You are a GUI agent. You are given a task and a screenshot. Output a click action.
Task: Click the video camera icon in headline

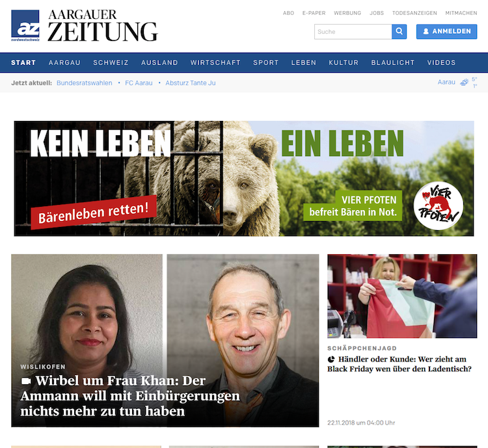coord(26,381)
